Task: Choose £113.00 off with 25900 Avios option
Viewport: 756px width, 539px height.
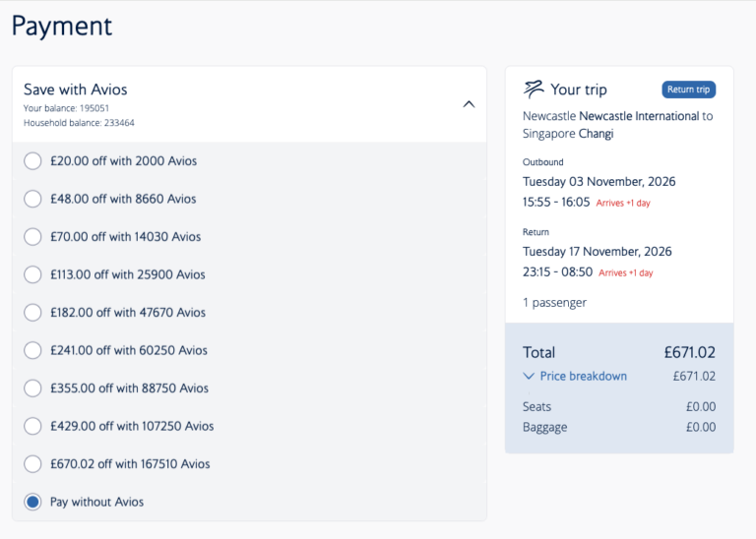Action: coord(32,274)
